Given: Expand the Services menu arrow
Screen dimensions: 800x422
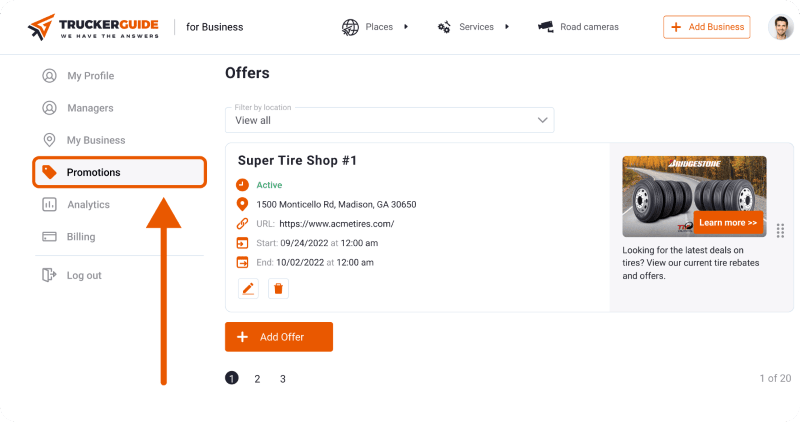Looking at the screenshot, I should click(507, 27).
